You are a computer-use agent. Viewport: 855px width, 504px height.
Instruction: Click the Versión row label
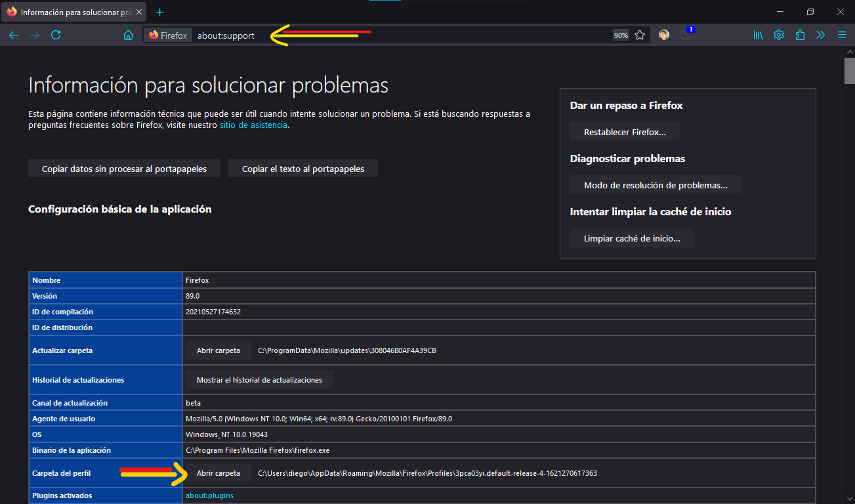(x=45, y=296)
